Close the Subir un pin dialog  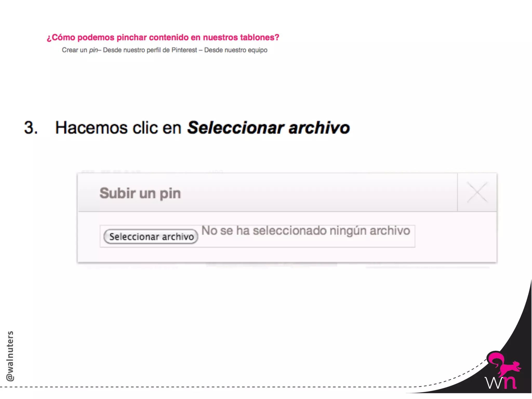(x=477, y=192)
